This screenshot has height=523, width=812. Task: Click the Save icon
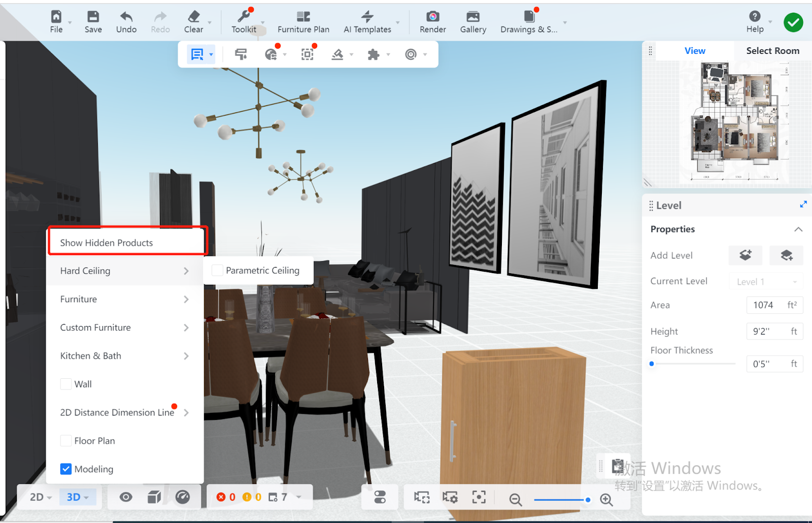(93, 17)
